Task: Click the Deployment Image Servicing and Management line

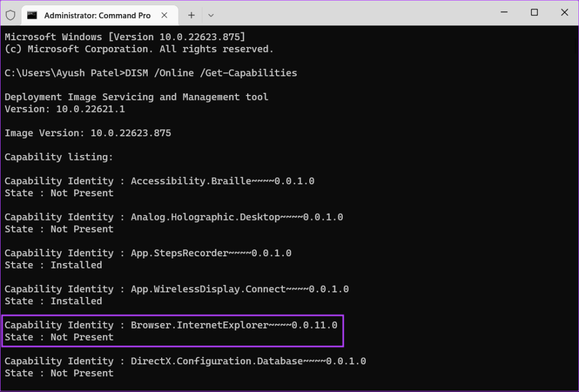Action: (x=137, y=97)
